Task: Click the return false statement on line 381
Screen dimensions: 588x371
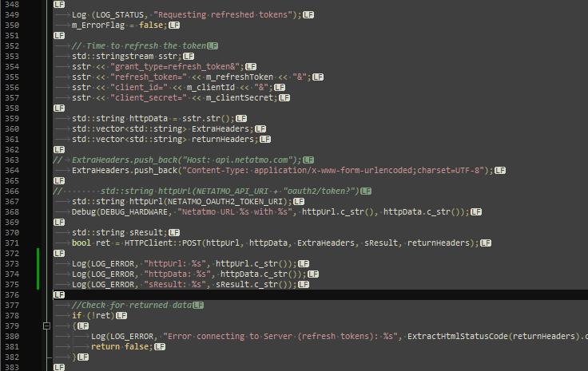Action: [x=122, y=347]
